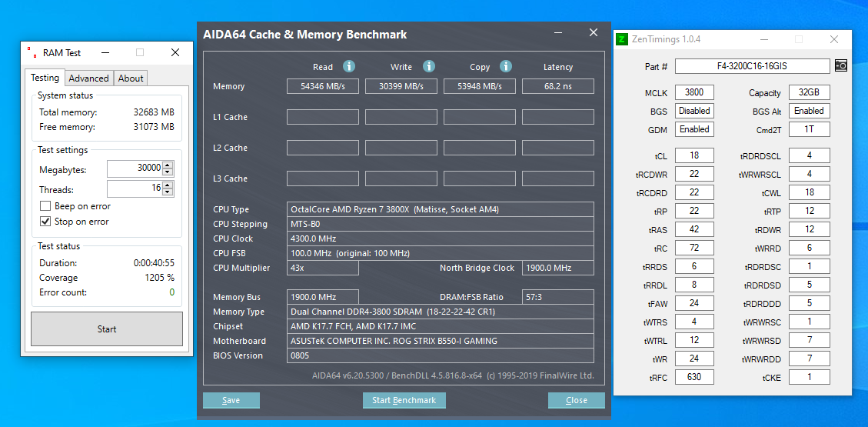Click the North Bridge Clock value 1900.0 MHz
Image resolution: width=868 pixels, height=427 pixels.
[x=558, y=268]
